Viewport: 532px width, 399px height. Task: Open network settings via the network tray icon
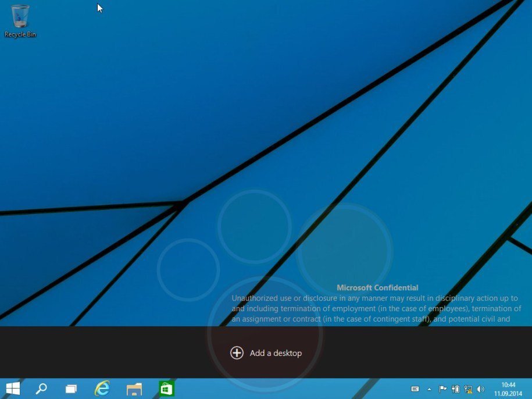click(x=467, y=389)
